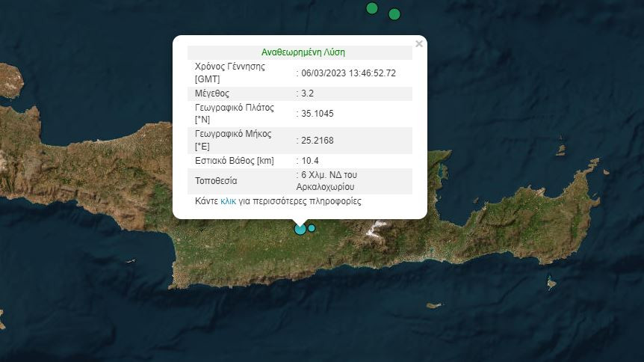
Task: Click the 'Γεωγραφικό Πλάτος [°N]' label
Action: (234, 114)
